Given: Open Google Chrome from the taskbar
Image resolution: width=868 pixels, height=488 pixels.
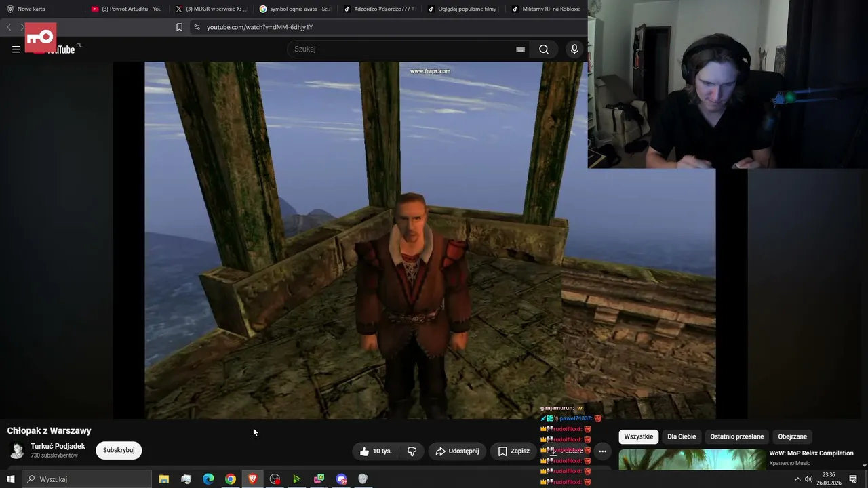Looking at the screenshot, I should click(231, 479).
